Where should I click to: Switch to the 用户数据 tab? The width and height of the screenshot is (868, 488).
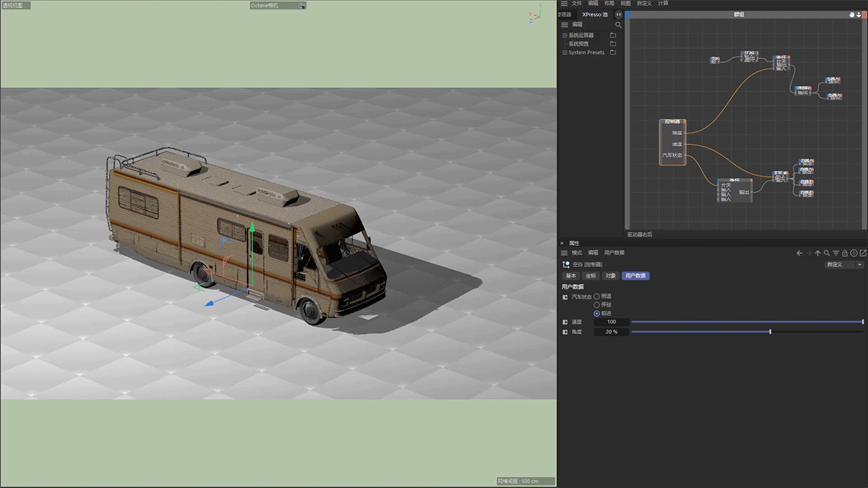pos(635,276)
